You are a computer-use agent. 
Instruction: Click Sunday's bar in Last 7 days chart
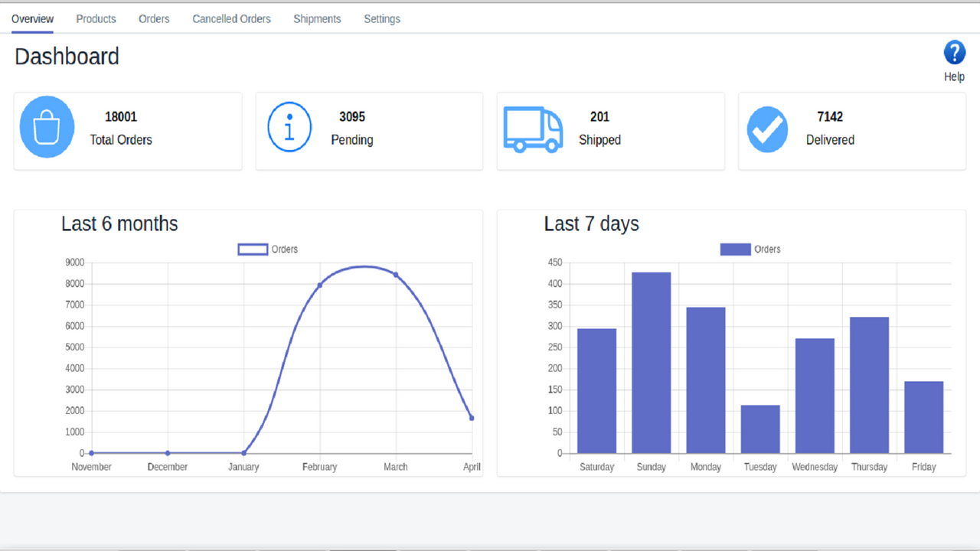651,360
